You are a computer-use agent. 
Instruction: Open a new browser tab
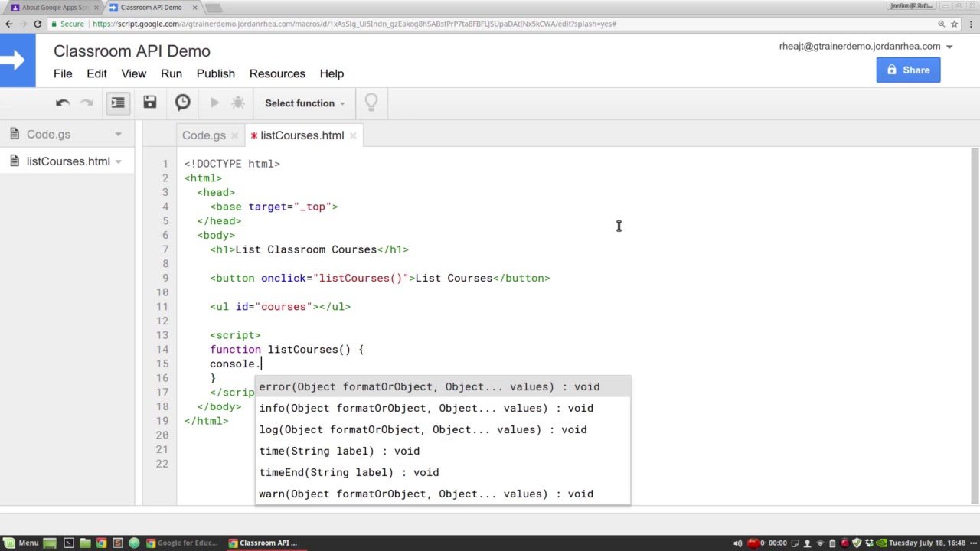[x=214, y=8]
